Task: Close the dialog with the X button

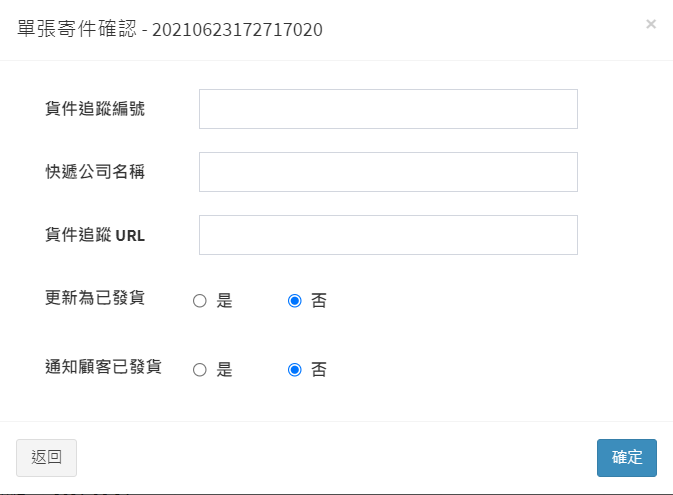Action: [x=651, y=24]
